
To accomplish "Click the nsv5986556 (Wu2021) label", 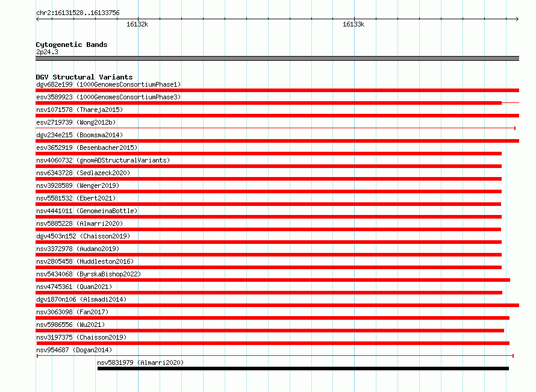I will (x=70, y=325).
